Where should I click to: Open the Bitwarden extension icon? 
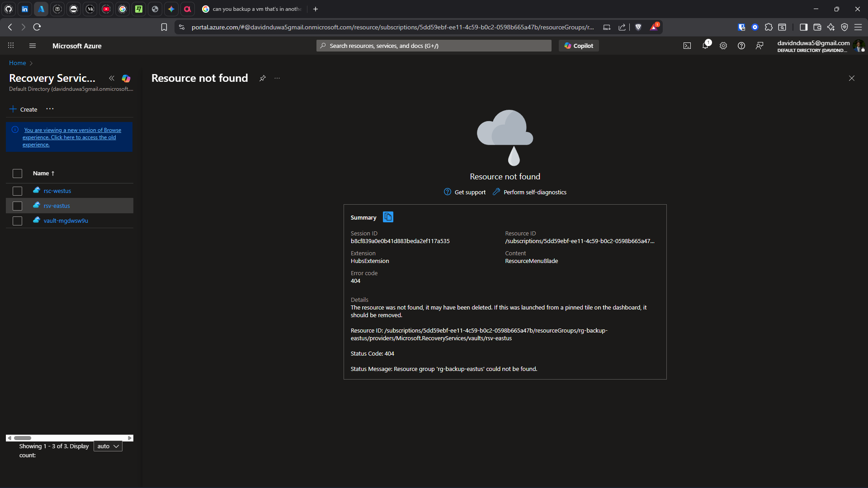coord(741,27)
